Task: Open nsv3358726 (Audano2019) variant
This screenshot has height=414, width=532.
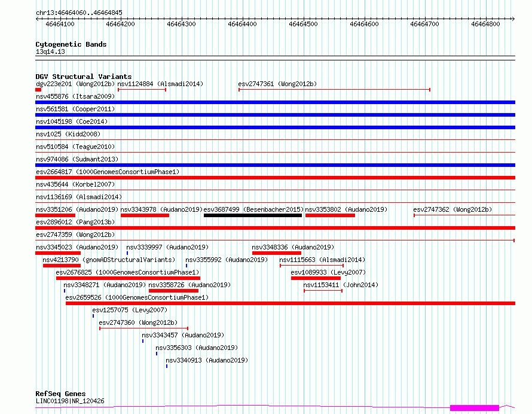Action: click(189, 285)
